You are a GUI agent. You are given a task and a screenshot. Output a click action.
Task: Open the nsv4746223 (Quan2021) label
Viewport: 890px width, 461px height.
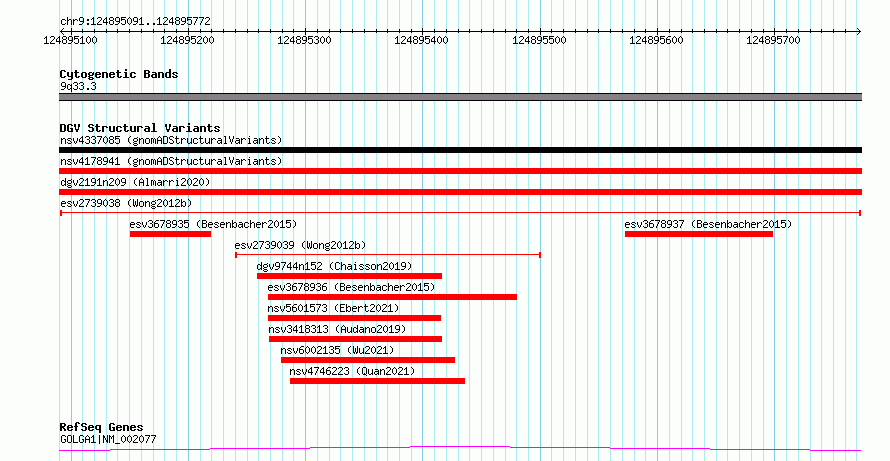point(352,371)
